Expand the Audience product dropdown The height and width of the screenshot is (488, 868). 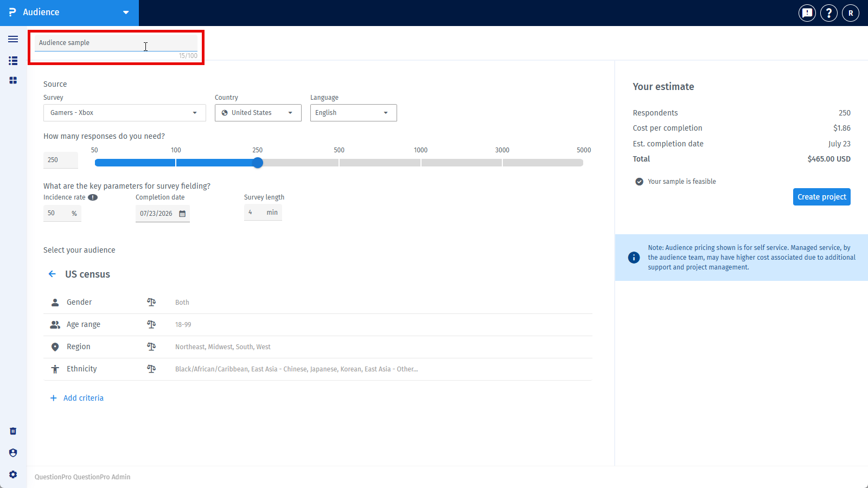pos(126,12)
